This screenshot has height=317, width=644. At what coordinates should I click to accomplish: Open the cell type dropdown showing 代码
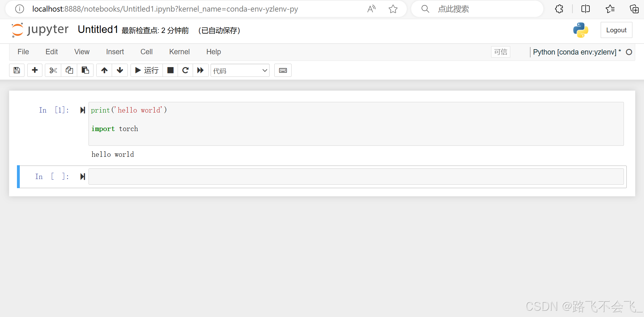(240, 70)
